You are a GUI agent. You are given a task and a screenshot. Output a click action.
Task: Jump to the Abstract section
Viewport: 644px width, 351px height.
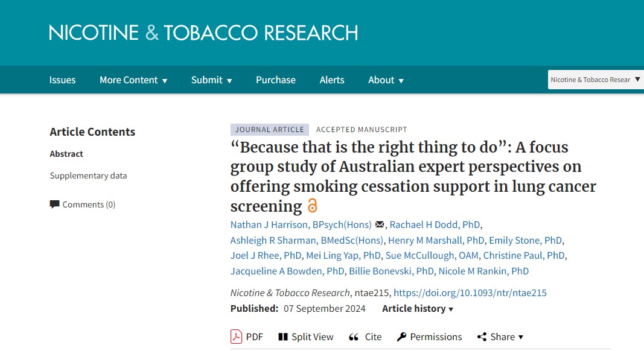66,154
